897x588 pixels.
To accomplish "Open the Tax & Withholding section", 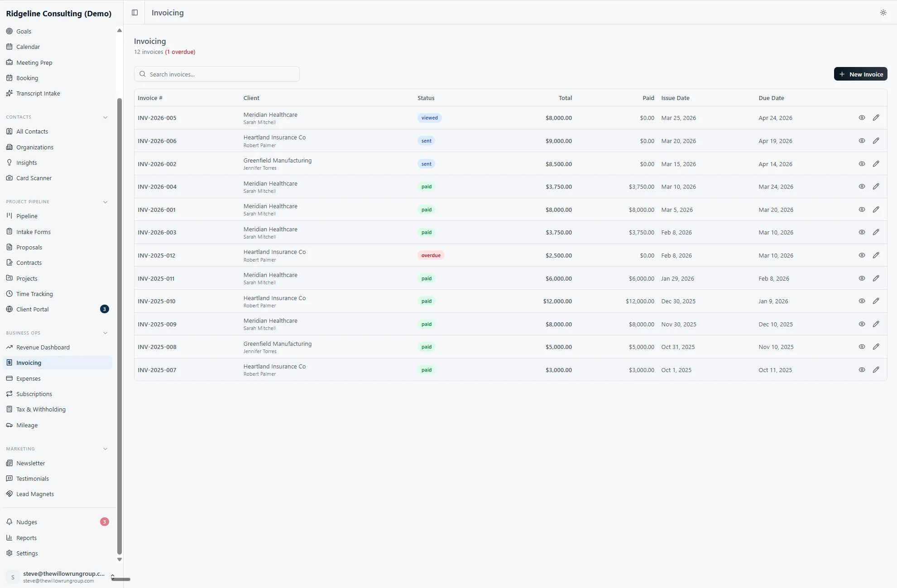I will click(x=41, y=409).
